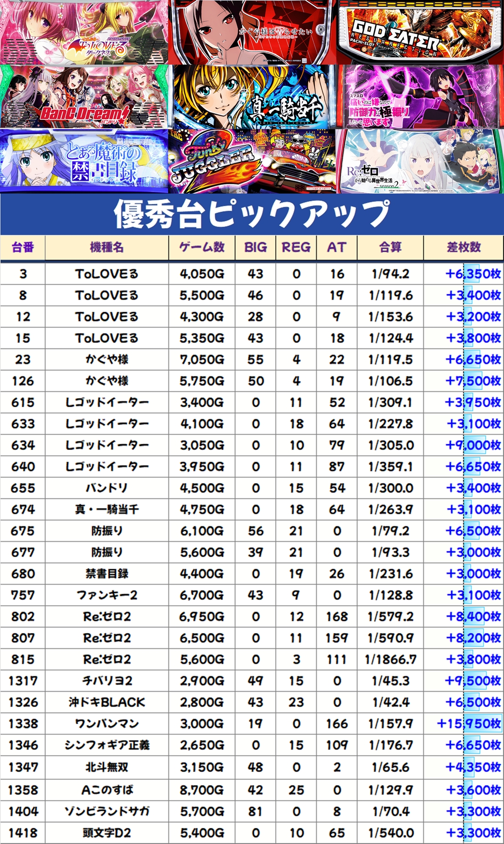Viewport: 504px width, 844px height.
Task: Open the Funky Juggler 2 banner
Action: point(252,161)
